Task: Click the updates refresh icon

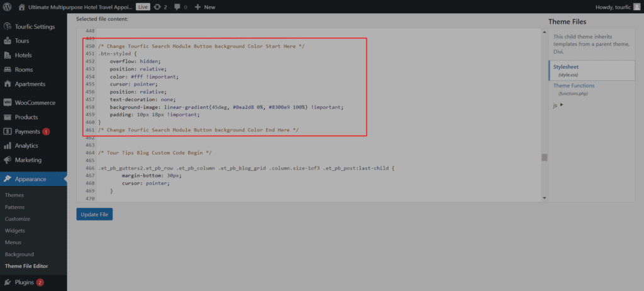Action: [158, 7]
